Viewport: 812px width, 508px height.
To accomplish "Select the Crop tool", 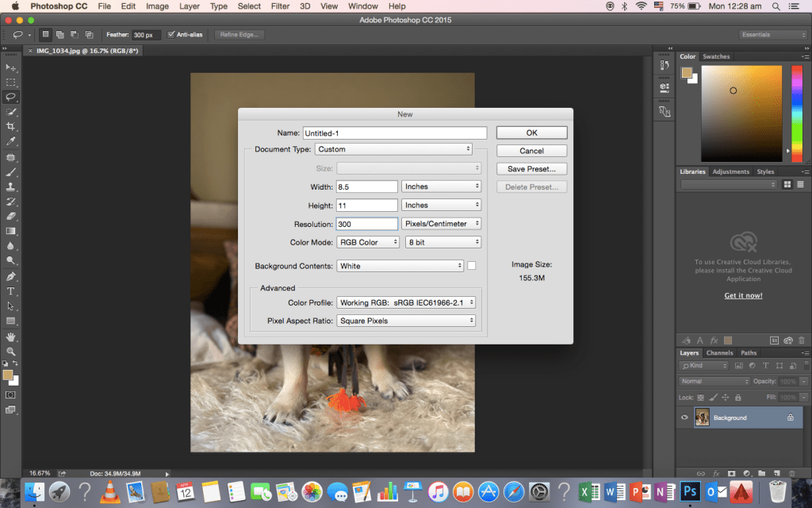I will click(x=11, y=126).
